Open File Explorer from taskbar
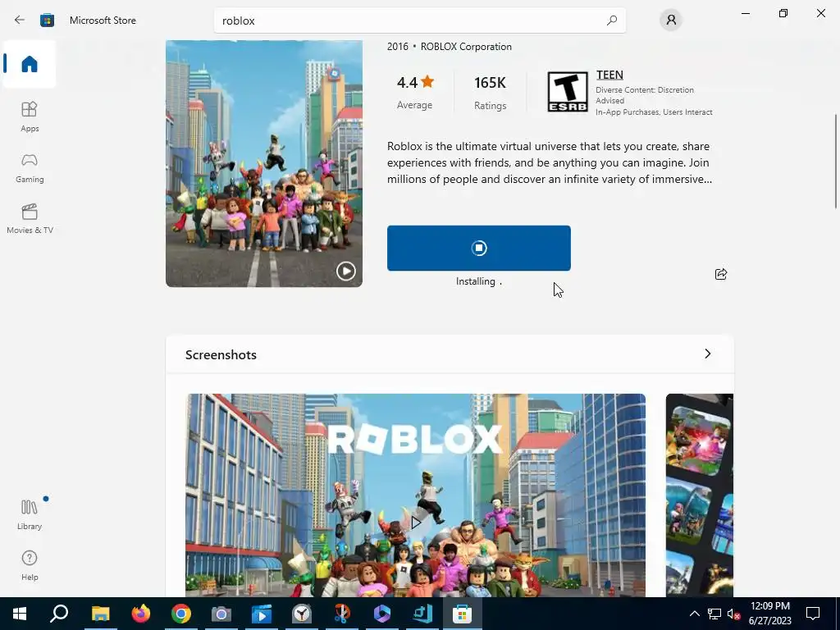Screen dimensions: 840x630 (100, 614)
